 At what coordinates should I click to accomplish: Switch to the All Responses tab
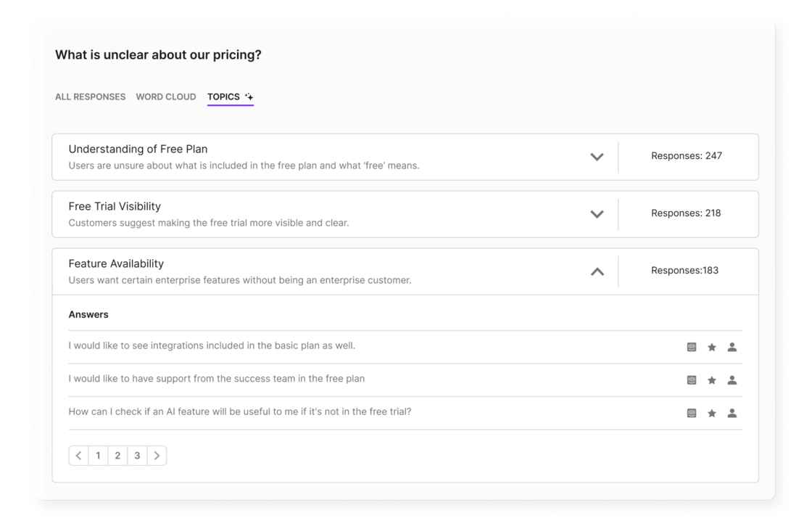point(90,97)
